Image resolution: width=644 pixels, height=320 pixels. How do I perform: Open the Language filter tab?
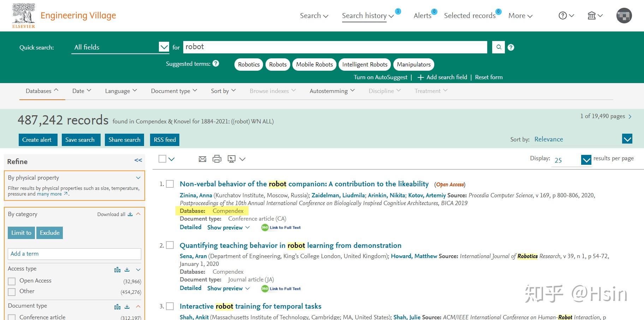click(121, 91)
